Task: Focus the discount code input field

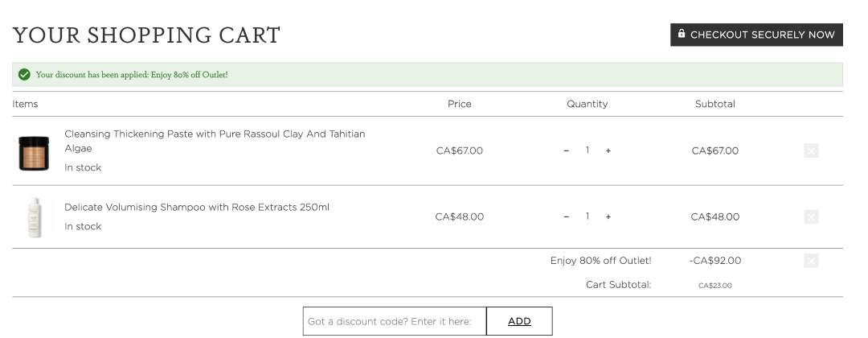Action: (394, 321)
